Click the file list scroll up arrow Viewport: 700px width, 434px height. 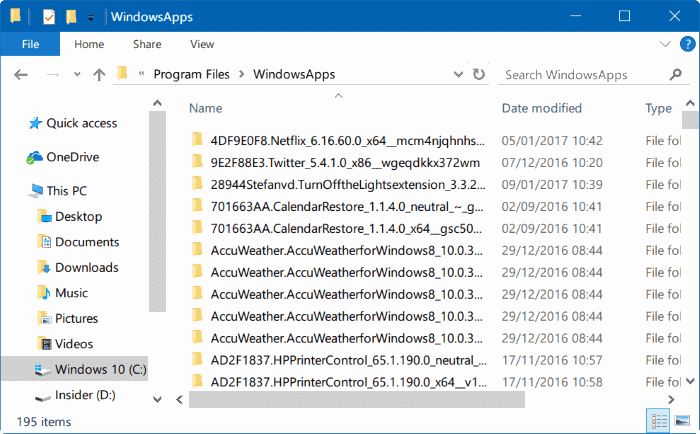(x=690, y=103)
